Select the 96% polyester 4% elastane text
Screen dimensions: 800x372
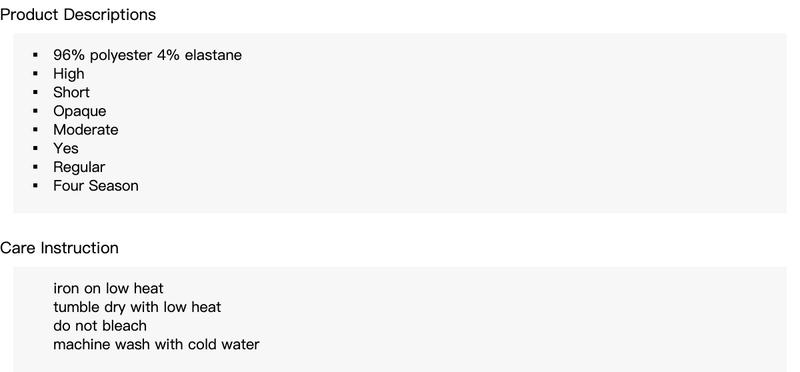coord(147,55)
